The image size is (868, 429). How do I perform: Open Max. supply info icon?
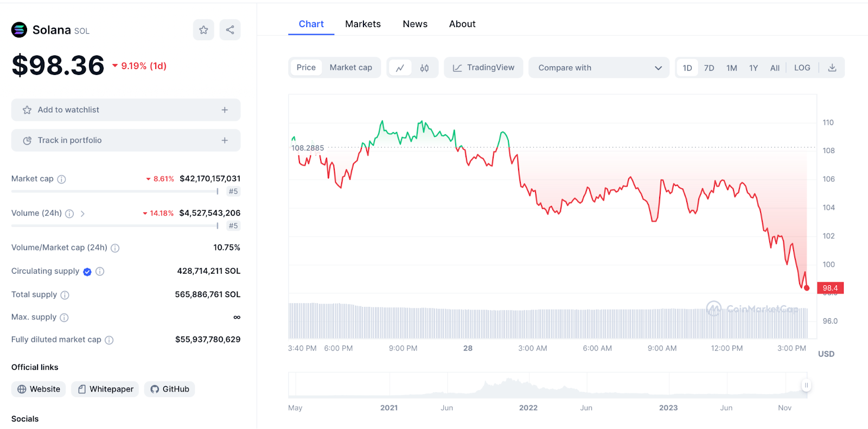click(64, 318)
